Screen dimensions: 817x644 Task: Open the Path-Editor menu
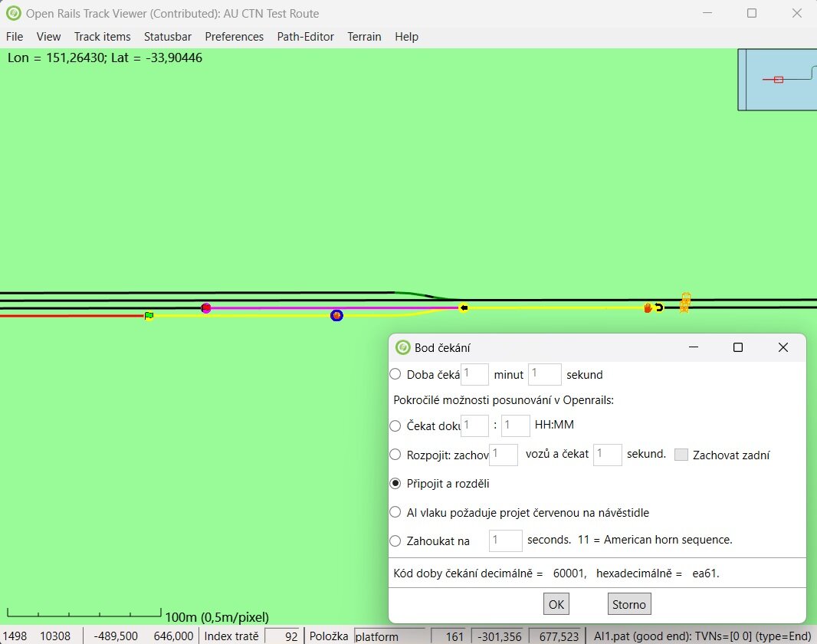tap(305, 37)
